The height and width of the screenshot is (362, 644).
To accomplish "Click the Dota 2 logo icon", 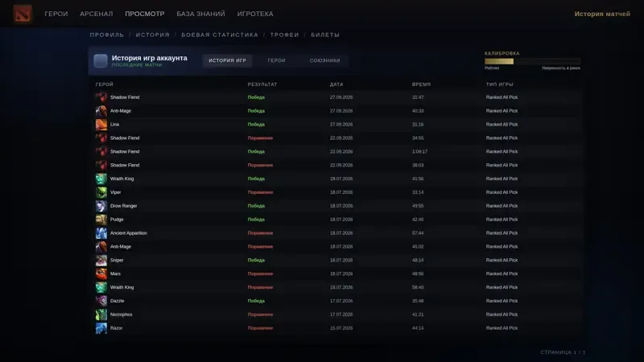I will (x=23, y=14).
